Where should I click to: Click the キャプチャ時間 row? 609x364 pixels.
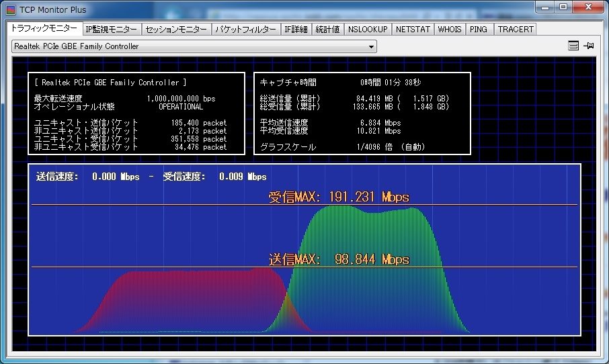(x=341, y=82)
